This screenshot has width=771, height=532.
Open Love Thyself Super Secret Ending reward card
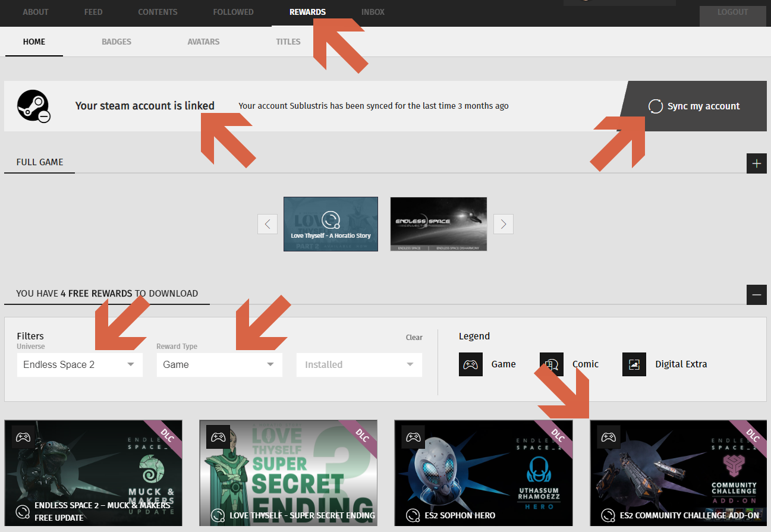tap(288, 473)
